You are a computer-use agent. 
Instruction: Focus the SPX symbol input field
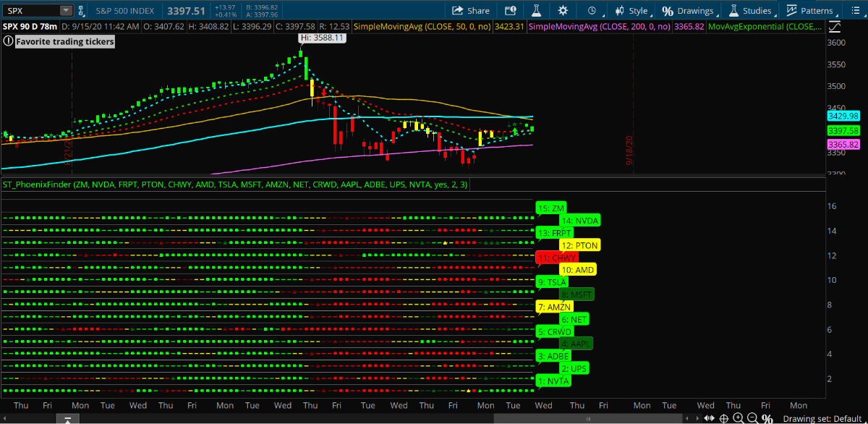pos(31,11)
